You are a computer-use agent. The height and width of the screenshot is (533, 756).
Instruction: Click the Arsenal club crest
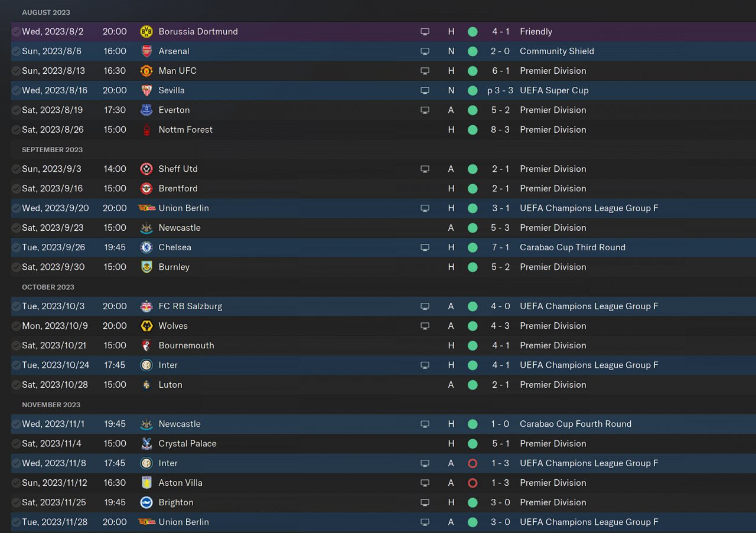(146, 51)
